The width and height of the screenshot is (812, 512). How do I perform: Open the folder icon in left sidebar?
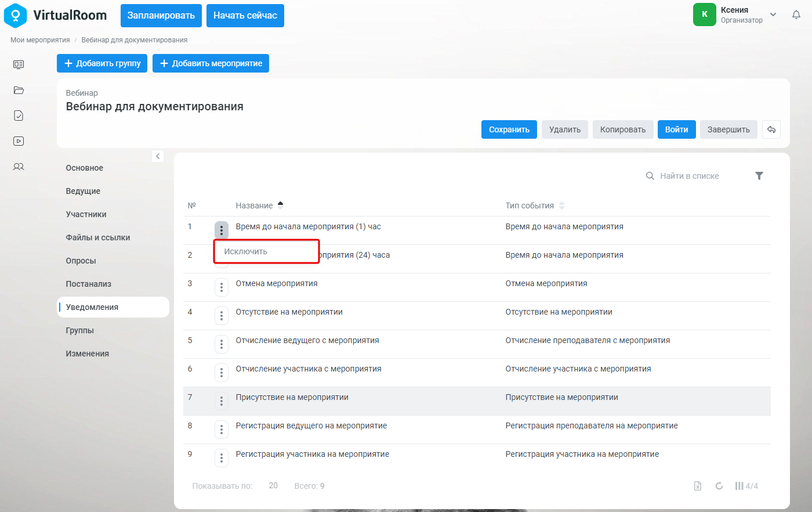[x=19, y=90]
